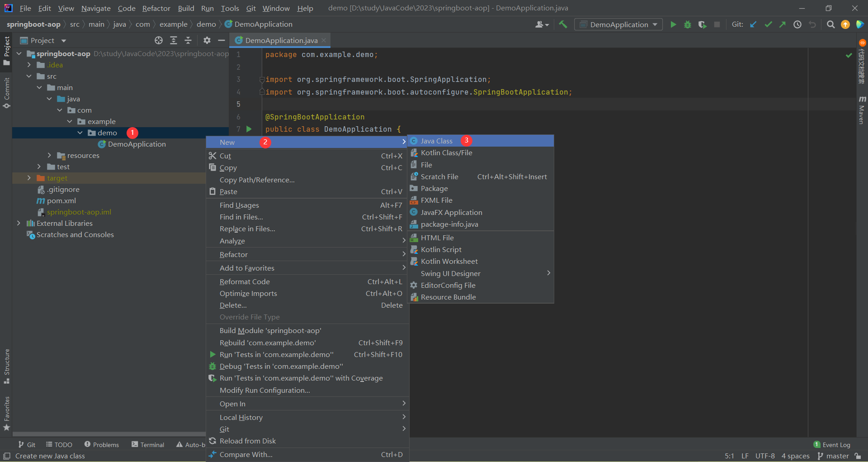
Task: Click the Git push arrow icon
Action: [783, 24]
